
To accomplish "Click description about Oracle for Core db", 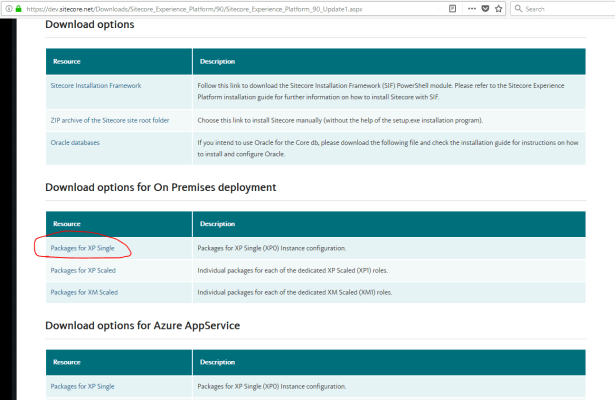I will pos(388,148).
